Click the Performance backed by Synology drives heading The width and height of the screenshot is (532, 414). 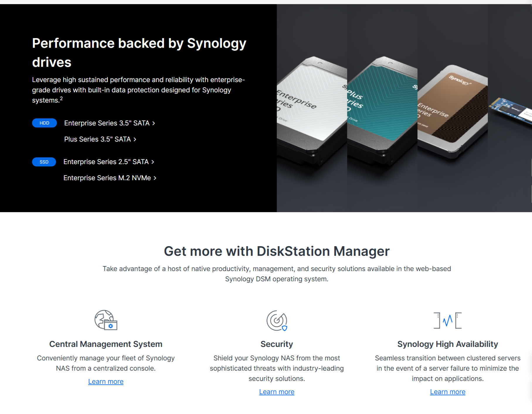139,53
